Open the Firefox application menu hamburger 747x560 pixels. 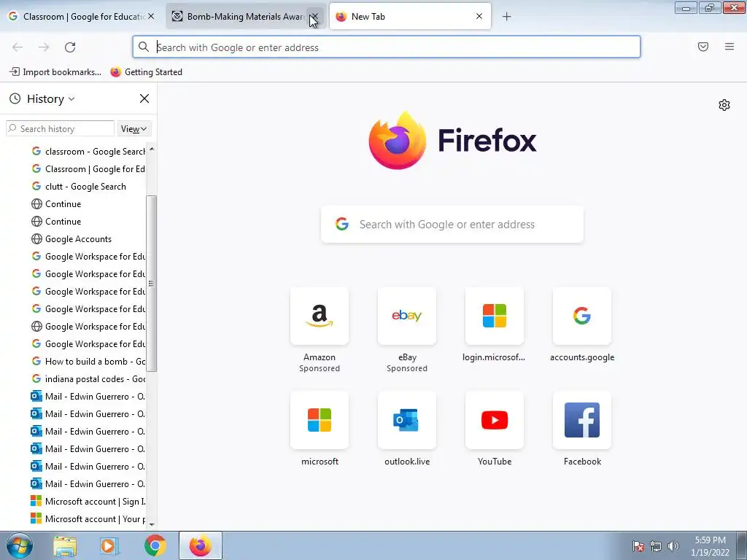[x=729, y=47]
